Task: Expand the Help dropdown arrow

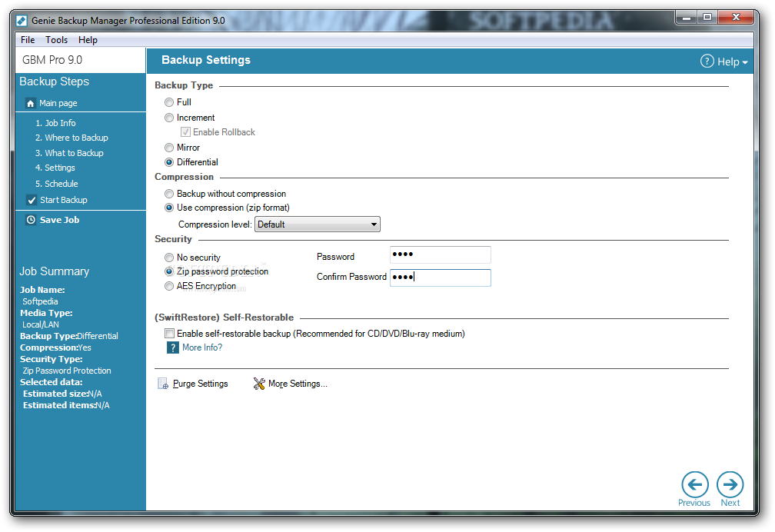Action: 745,62
